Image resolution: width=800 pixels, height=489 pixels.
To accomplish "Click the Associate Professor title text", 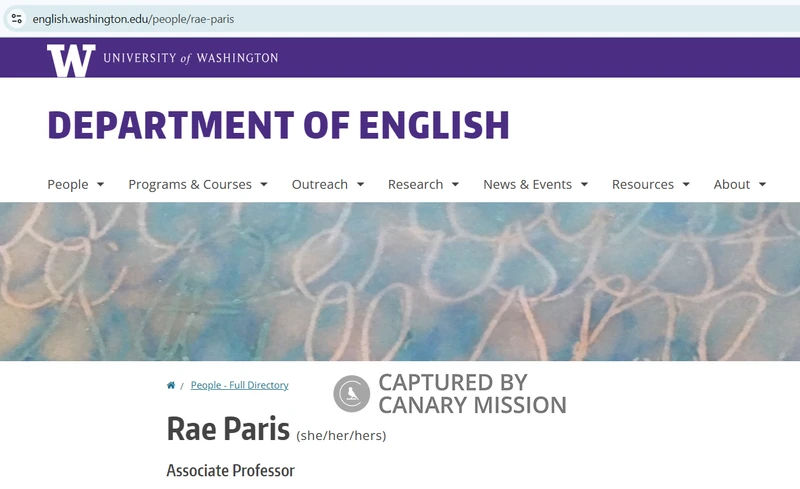I will (x=231, y=471).
